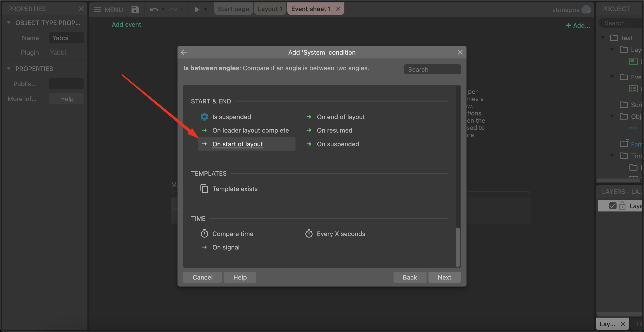Viewport: 644px width, 332px height.
Task: Collapse the Properties section triangle
Action: click(x=9, y=68)
